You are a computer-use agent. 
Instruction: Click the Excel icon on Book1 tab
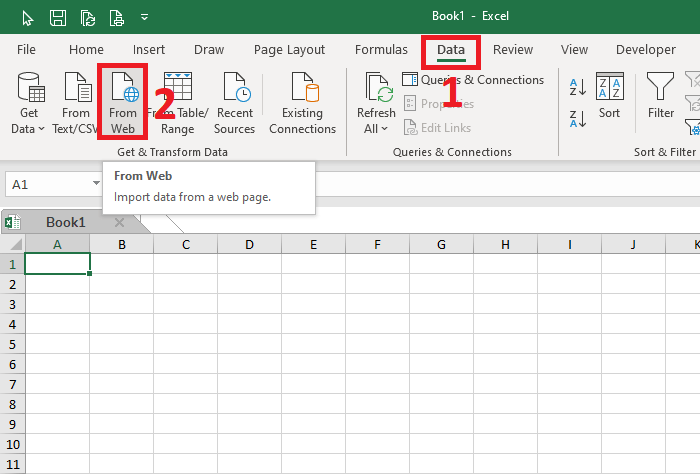(13, 222)
